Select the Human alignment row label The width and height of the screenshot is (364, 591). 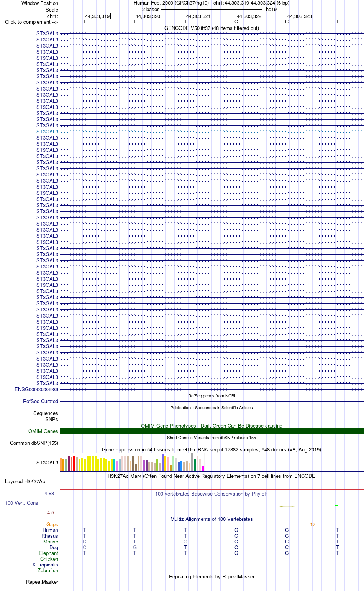pyautogui.click(x=51, y=530)
